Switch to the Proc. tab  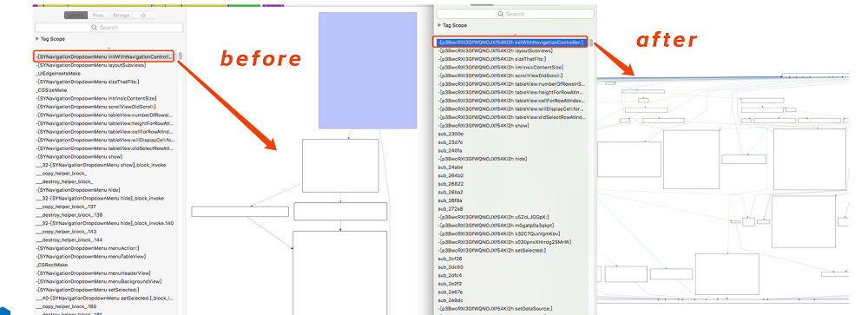[x=98, y=16]
